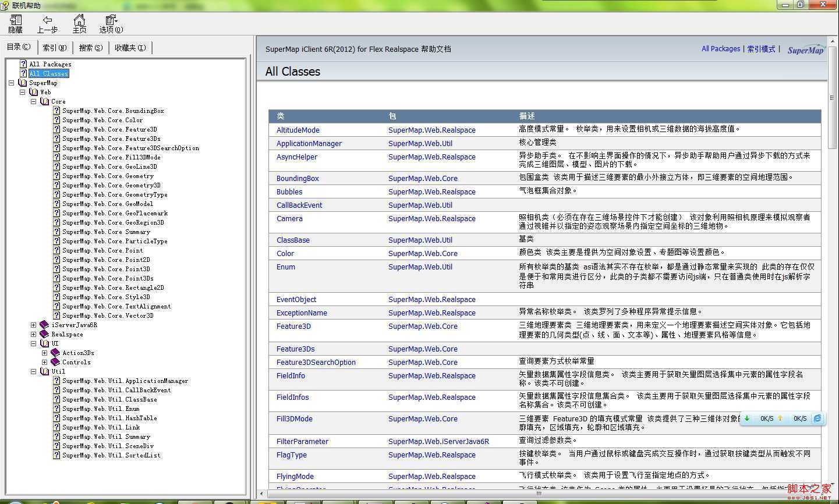Collapse the Core tree node
Image resolution: width=839 pixels, height=504 pixels.
[x=33, y=101]
